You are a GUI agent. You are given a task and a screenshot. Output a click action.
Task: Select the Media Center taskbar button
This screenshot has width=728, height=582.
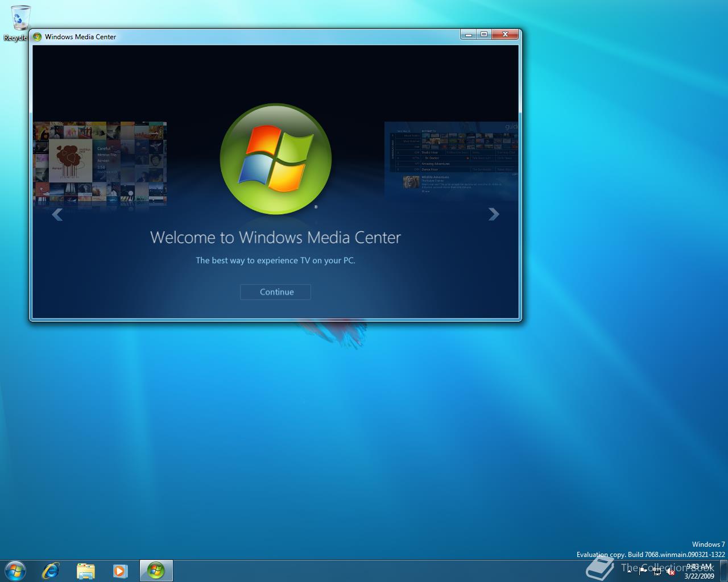(156, 571)
